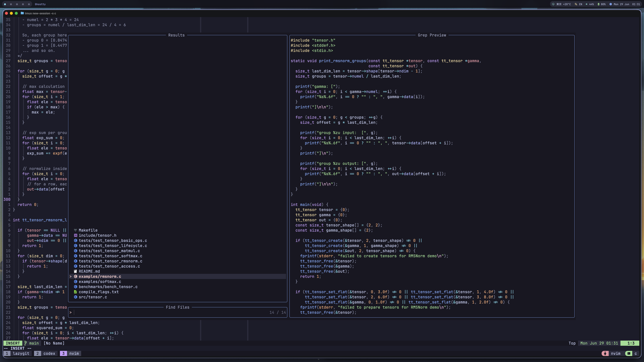Click the statusline date Mon Jun 29 01:31

pyautogui.click(x=599, y=343)
